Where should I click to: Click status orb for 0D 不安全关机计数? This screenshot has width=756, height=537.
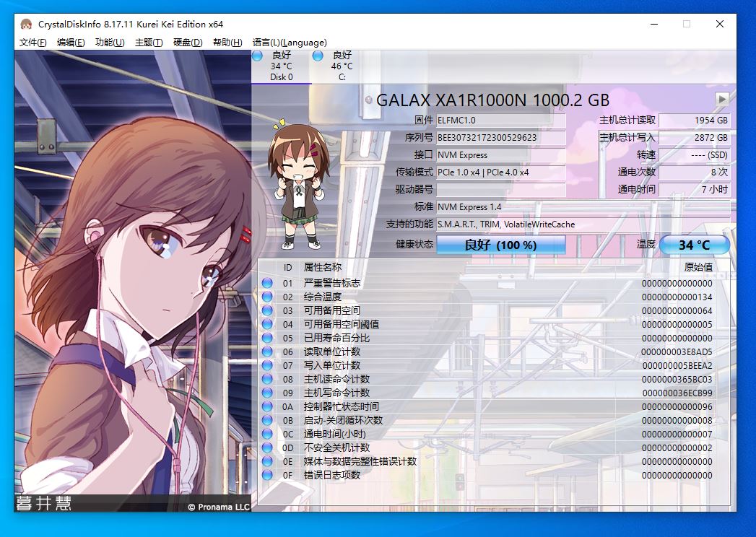pos(267,447)
